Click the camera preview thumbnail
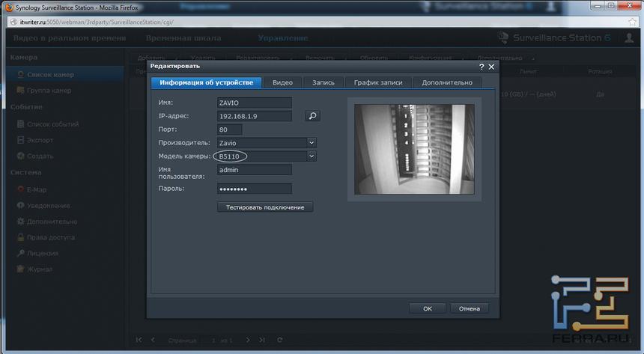This screenshot has height=354, width=644. pos(414,149)
